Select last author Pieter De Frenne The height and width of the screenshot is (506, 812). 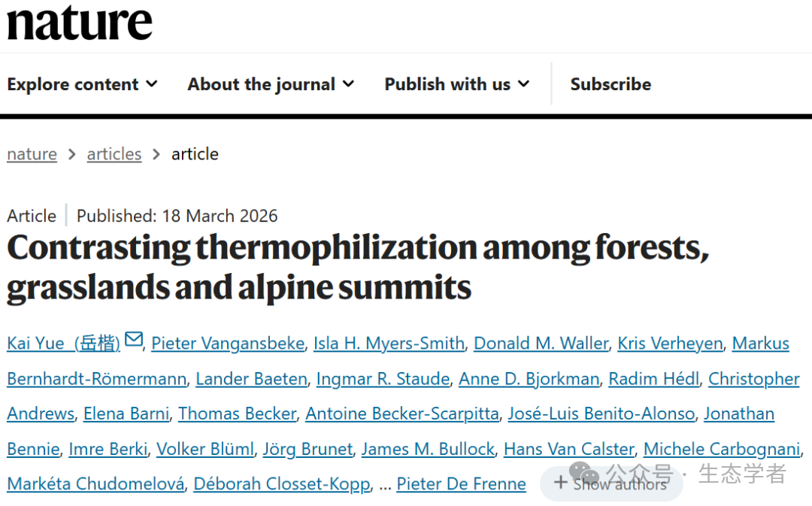tap(461, 483)
